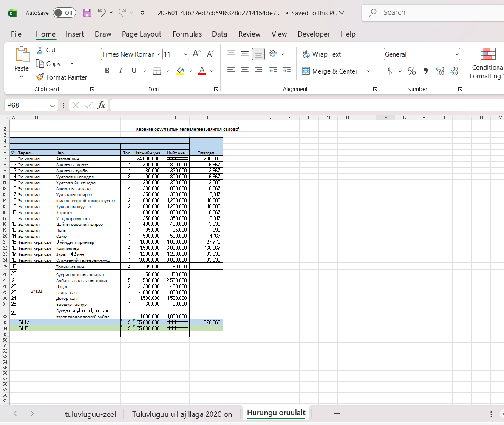The height and width of the screenshot is (425, 504).
Task: Apply percent style number format
Action: pos(411,71)
